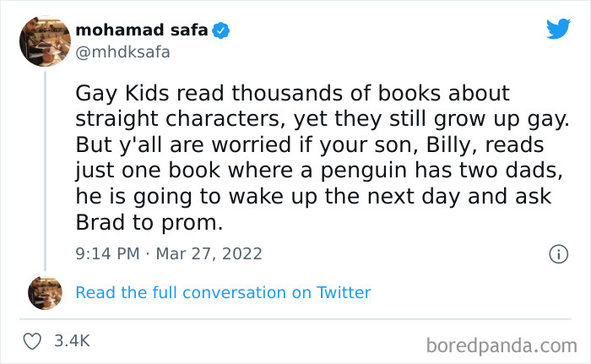Click the Twitter bird logo
This screenshot has width=591, height=364.
click(x=558, y=28)
